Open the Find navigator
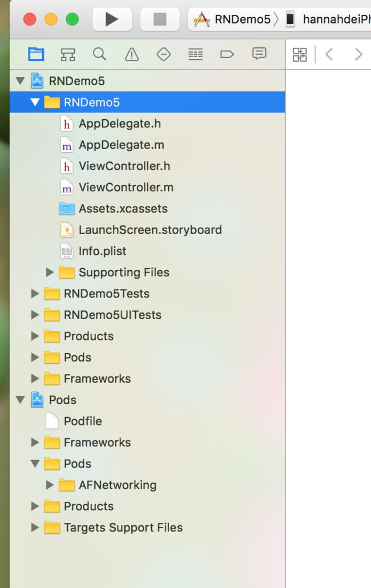 pyautogui.click(x=100, y=54)
